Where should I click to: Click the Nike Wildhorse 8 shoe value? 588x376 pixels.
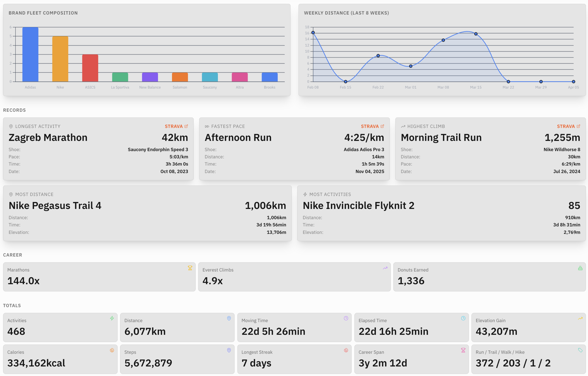point(562,150)
